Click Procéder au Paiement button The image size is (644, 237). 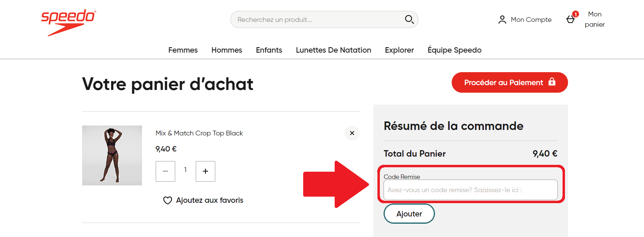coord(510,82)
